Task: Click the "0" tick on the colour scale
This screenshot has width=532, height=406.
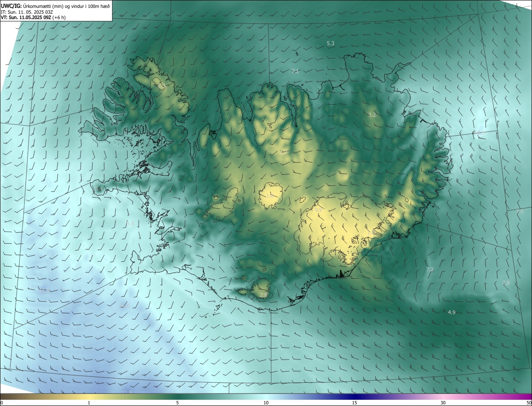Action: point(2,403)
